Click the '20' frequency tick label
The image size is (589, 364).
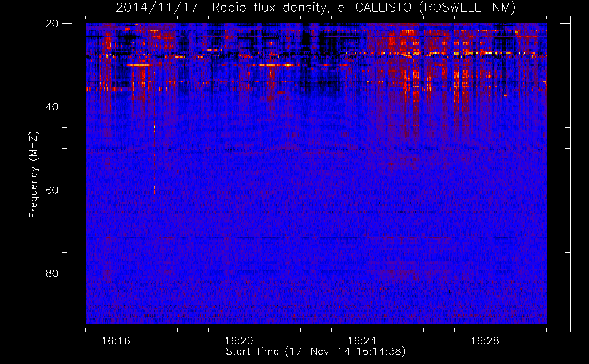click(52, 24)
